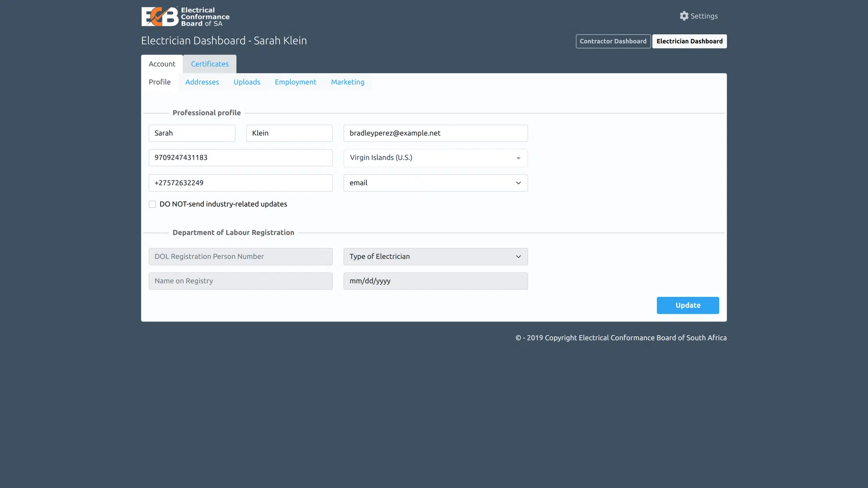Open the Settings gear icon
This screenshot has width=868, height=488.
(x=684, y=16)
